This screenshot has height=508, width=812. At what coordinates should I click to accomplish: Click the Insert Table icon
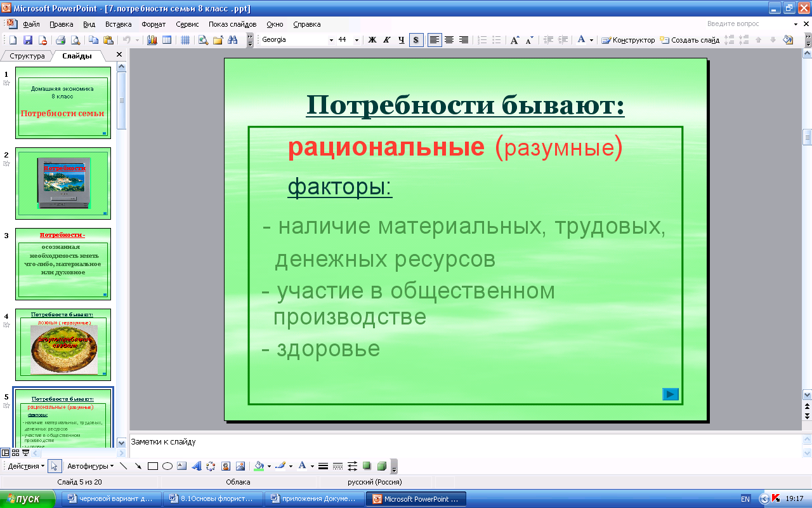pyautogui.click(x=167, y=40)
